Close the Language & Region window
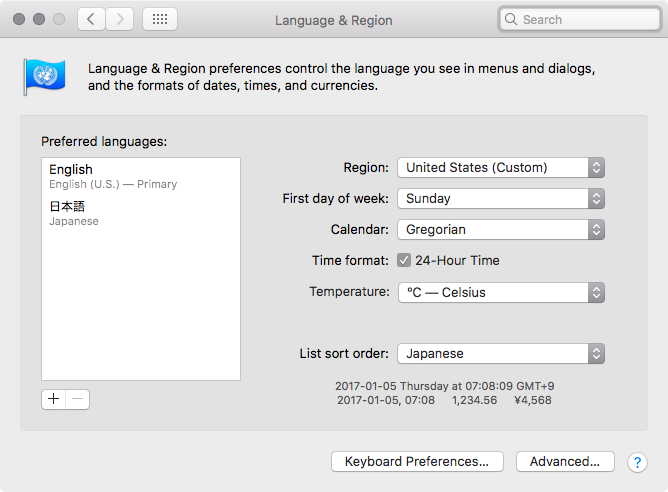668x492 pixels. point(20,19)
